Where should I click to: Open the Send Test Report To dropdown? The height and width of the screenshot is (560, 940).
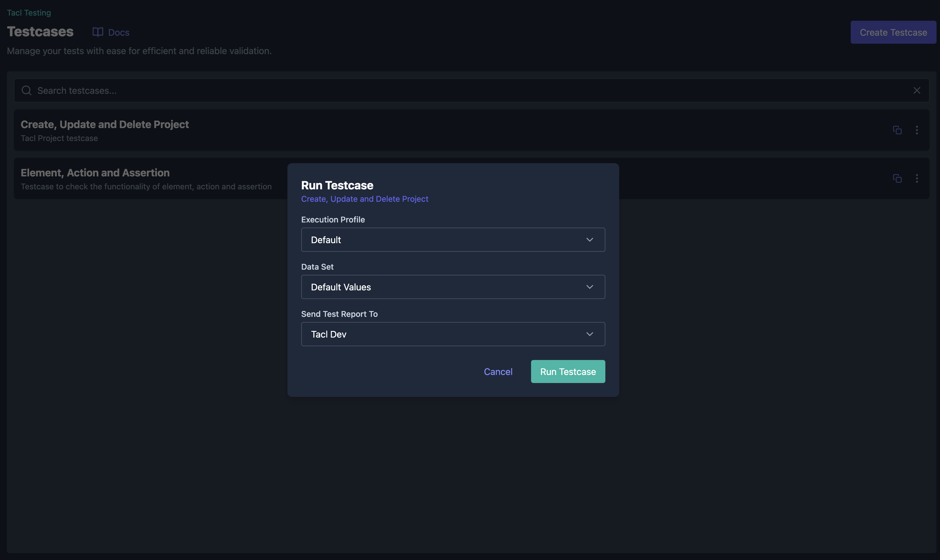tap(453, 334)
